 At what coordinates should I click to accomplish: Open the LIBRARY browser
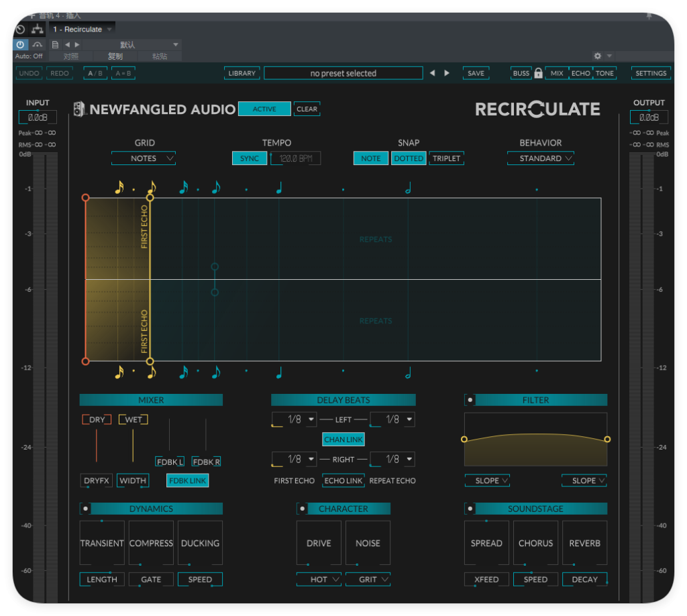tap(242, 73)
